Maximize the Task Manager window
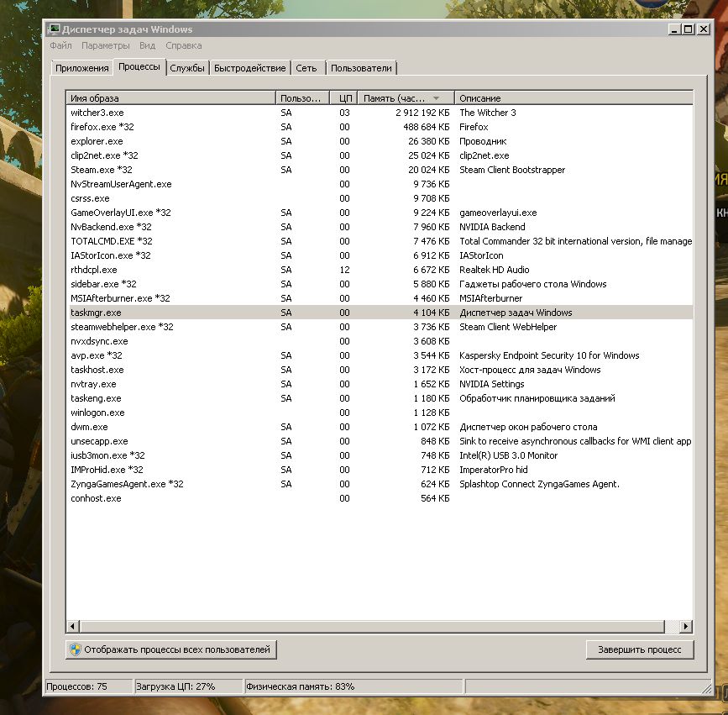 tap(689, 29)
